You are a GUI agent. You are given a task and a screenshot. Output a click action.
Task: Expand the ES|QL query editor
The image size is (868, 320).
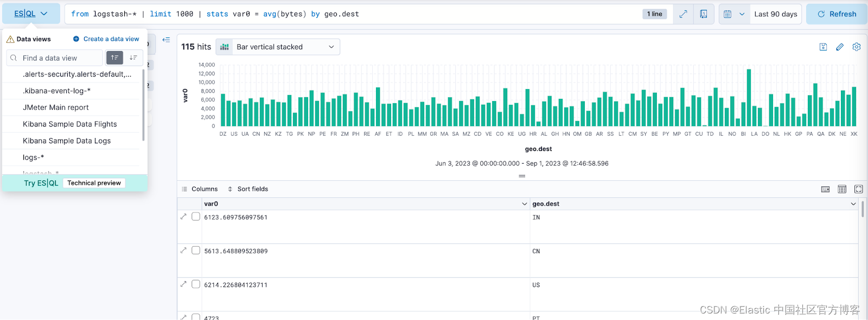click(683, 14)
